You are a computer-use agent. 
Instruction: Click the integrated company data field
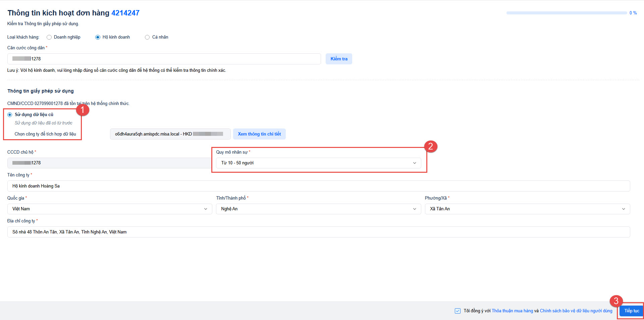[170, 134]
